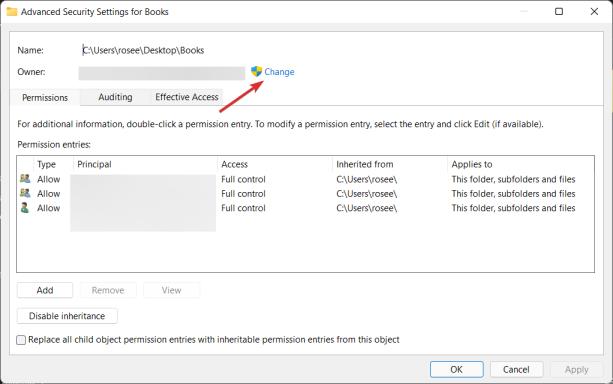Click the View button
Screen dimensions: 613x384
click(x=172, y=290)
